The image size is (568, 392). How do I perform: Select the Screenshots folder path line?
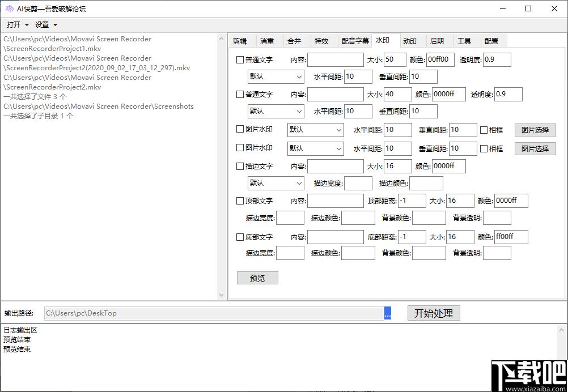pos(99,106)
